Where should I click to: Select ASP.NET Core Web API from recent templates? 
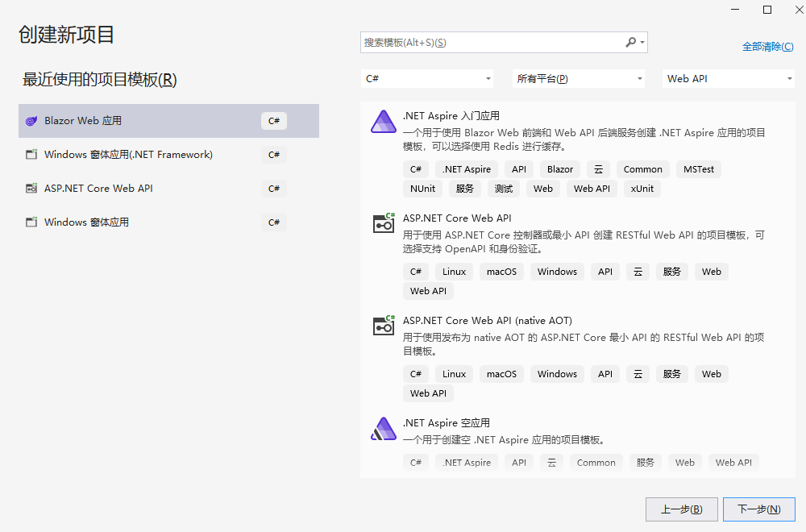pos(168,188)
